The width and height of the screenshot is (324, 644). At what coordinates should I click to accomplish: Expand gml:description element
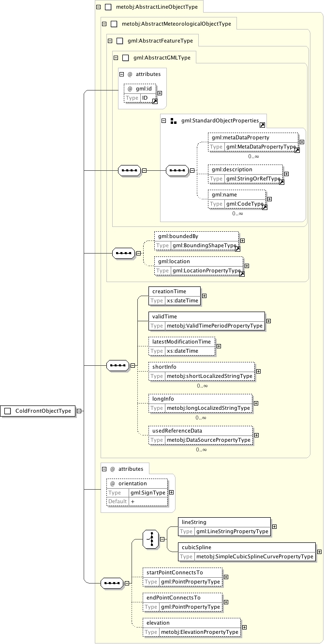pos(286,174)
